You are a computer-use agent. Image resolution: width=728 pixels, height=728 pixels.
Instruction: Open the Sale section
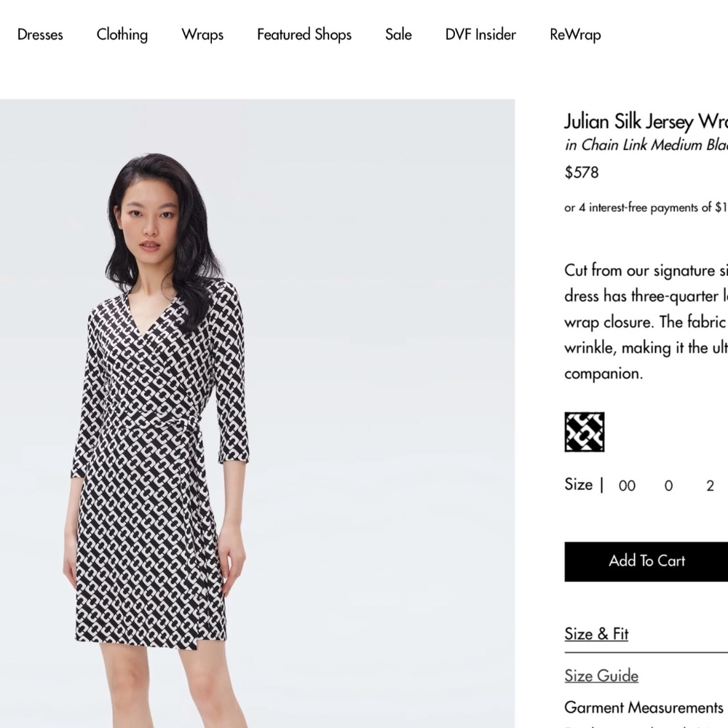397,34
